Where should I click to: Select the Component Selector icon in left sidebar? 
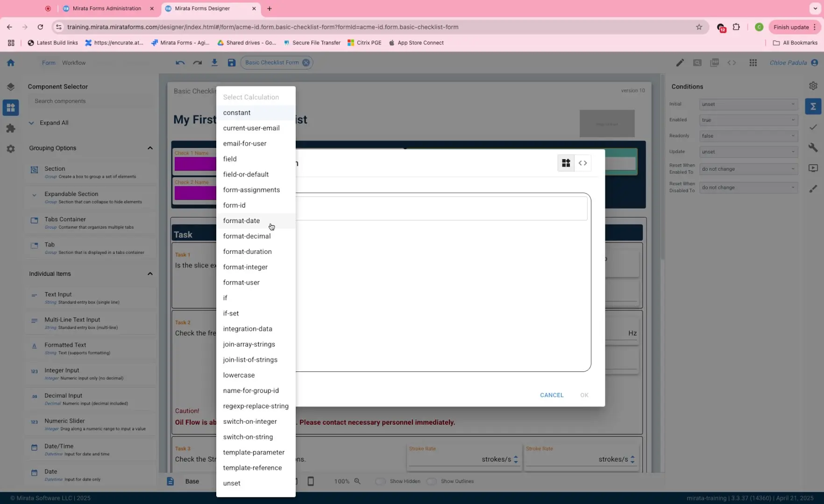pos(11,107)
